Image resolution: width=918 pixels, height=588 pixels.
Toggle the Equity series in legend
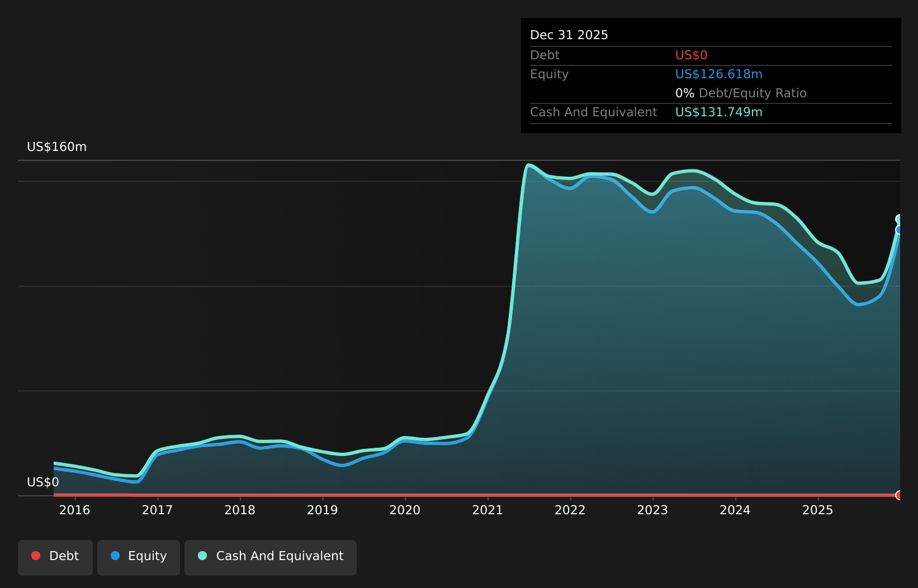point(139,557)
